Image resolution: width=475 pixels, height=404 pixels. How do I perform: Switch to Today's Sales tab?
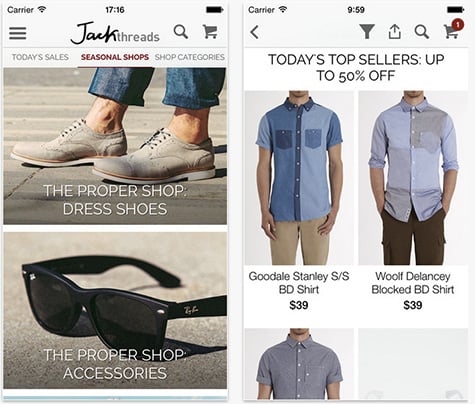coord(40,57)
